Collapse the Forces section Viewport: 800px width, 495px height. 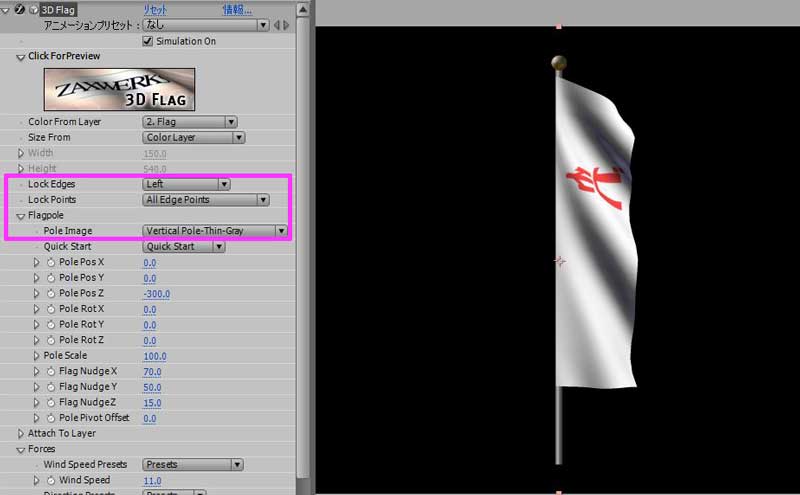(20, 450)
